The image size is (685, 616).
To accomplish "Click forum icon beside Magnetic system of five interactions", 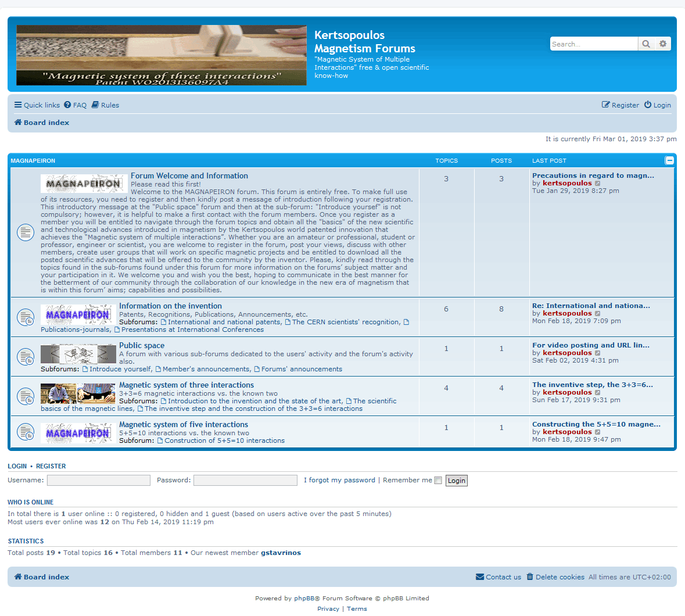I will tap(26, 433).
